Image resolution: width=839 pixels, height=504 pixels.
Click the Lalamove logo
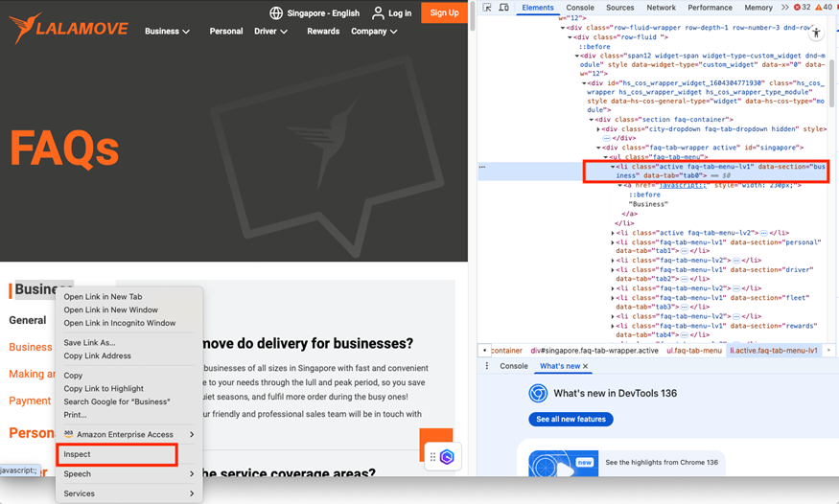tap(68, 28)
